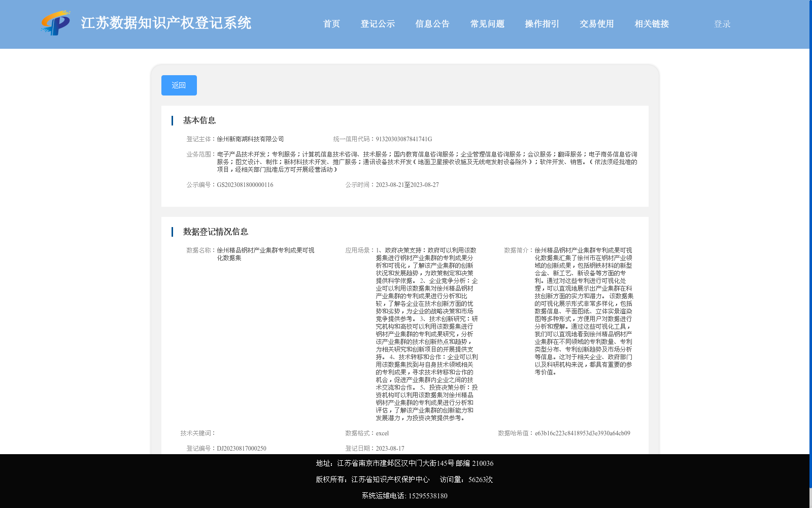Click the site title 江苏数据知识产权登记系统
This screenshot has width=812, height=508.
[x=166, y=23]
